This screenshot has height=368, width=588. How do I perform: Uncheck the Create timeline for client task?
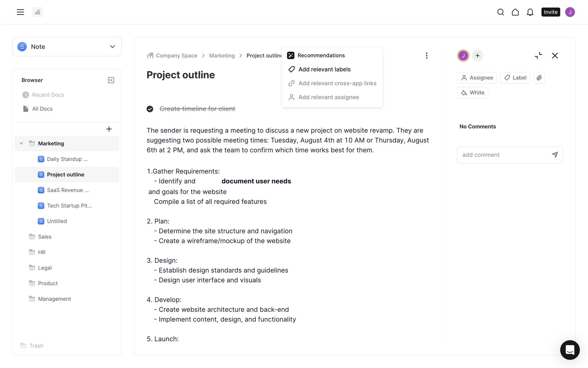tap(150, 109)
